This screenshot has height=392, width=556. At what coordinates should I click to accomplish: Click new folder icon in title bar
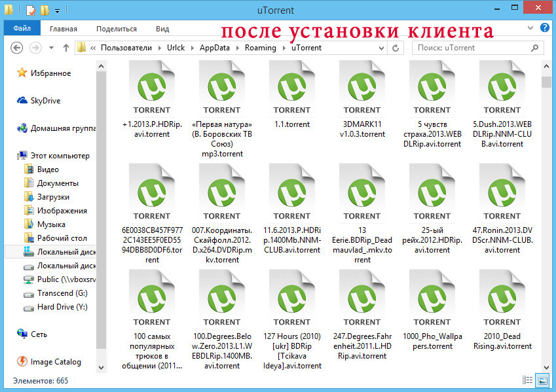[45, 10]
